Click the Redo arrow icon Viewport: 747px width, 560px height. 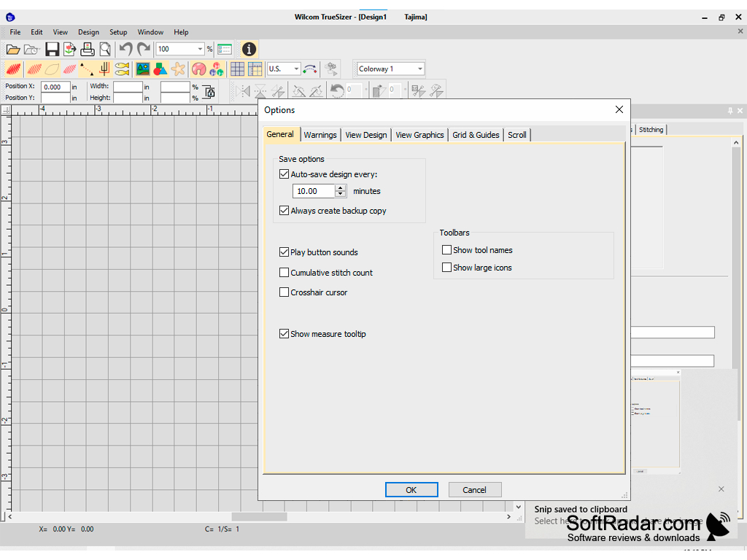pos(144,49)
